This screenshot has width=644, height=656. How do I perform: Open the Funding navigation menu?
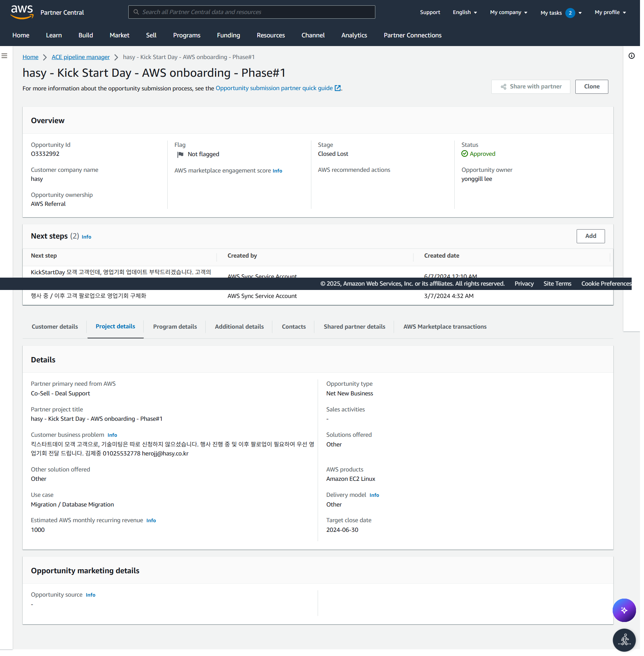click(x=228, y=35)
